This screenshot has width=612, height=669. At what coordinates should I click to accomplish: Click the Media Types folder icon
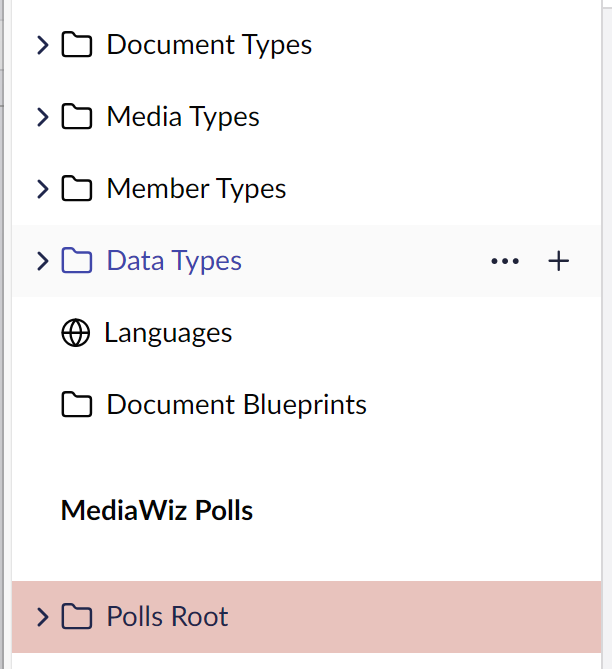pos(76,117)
